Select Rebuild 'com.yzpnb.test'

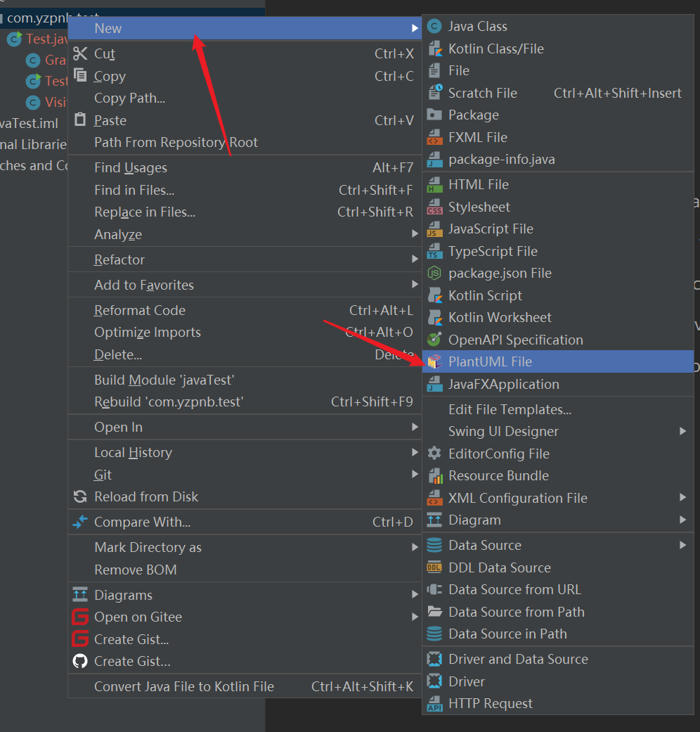(245, 402)
